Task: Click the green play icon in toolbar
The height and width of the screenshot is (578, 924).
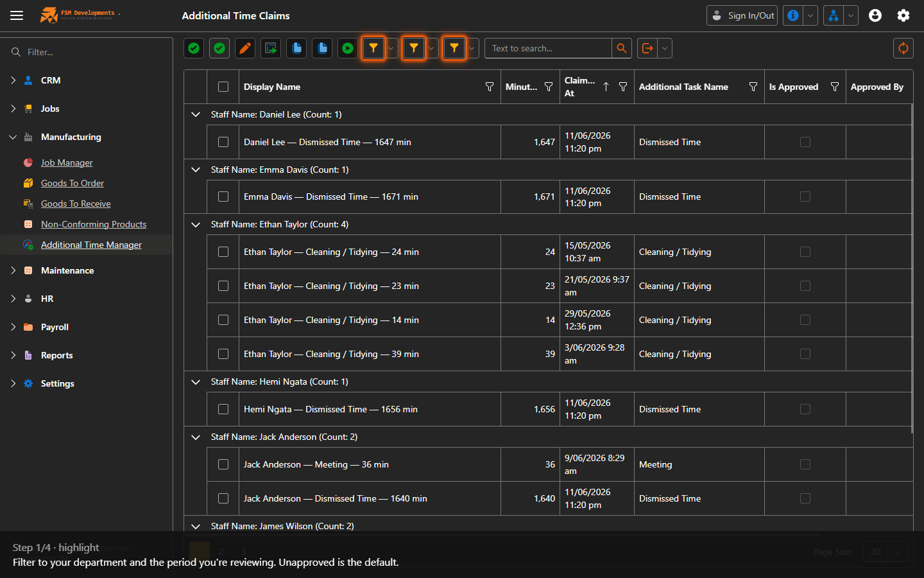Action: pos(348,48)
